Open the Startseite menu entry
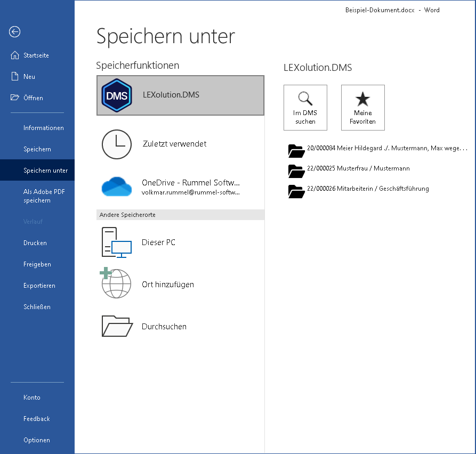This screenshot has width=476, height=454. point(36,55)
